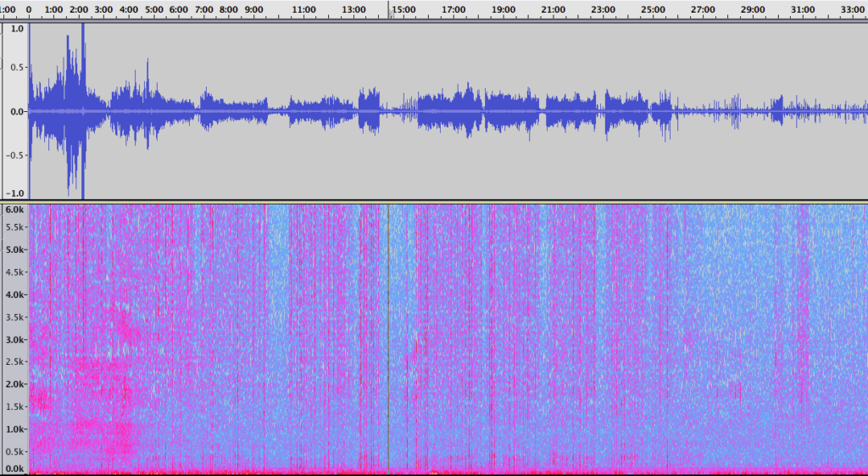This screenshot has height=476, width=868.
Task: Click the 5.0k frequency label
Action: (15, 249)
